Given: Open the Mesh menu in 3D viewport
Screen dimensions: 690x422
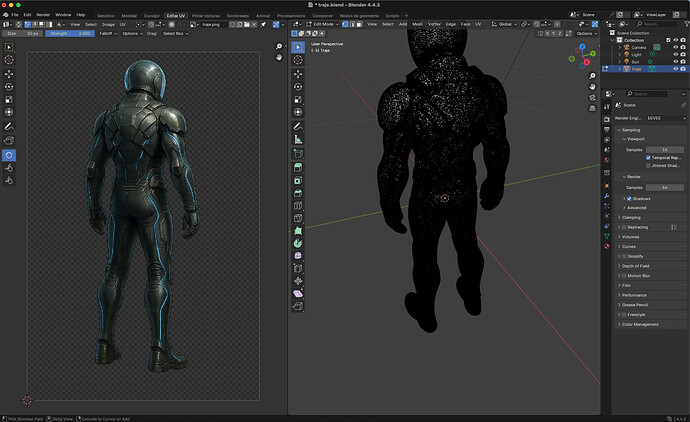Looking at the screenshot, I should pos(417,24).
